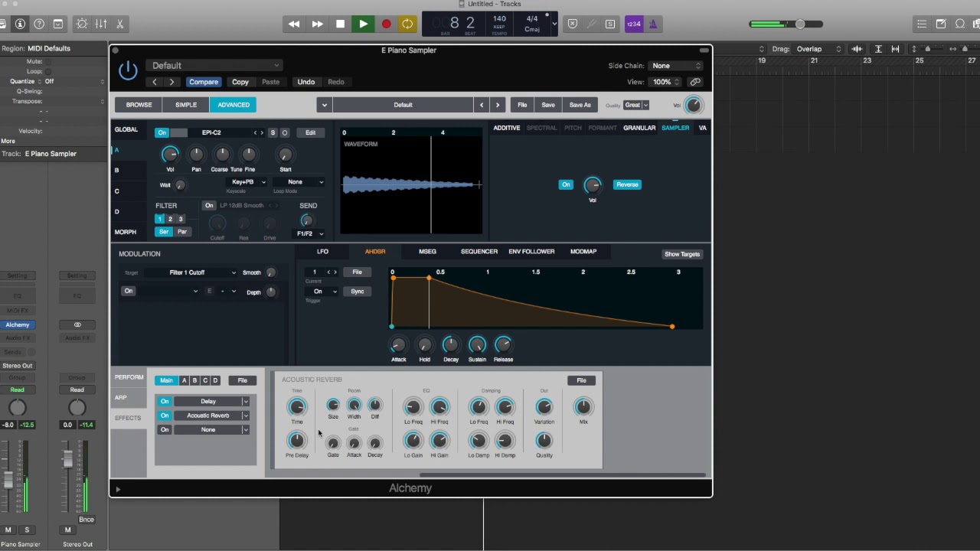The width and height of the screenshot is (980, 551).
Task: Mute the E Piano Sampler channel strip
Action: 8,530
